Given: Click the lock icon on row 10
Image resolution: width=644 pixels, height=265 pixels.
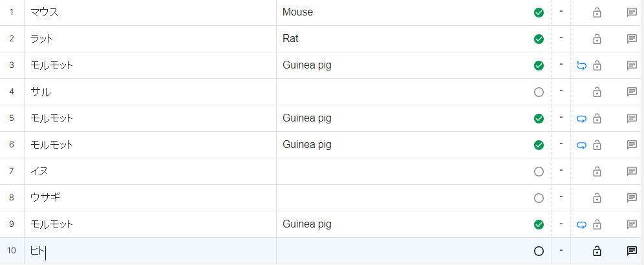Looking at the screenshot, I should pyautogui.click(x=597, y=251).
